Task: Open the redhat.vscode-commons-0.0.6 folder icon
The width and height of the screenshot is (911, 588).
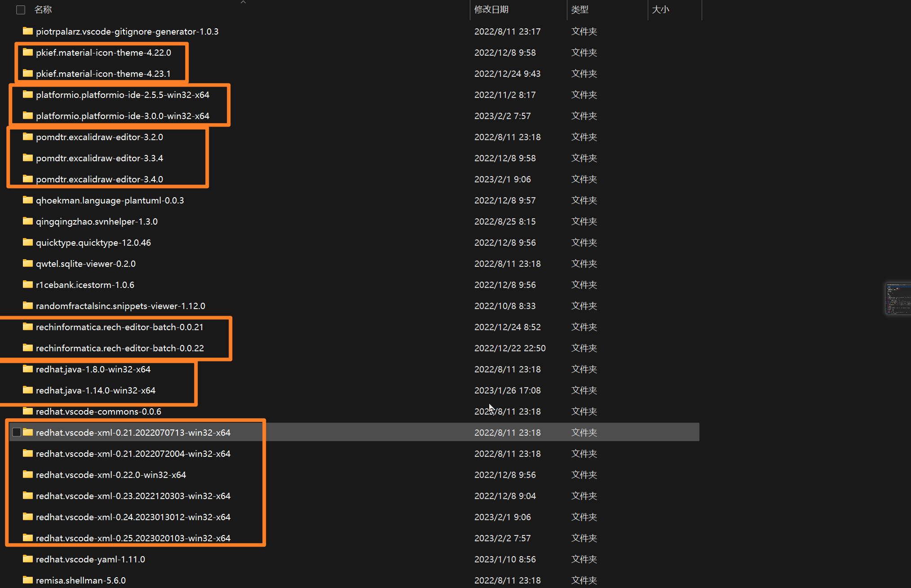Action: pyautogui.click(x=28, y=411)
